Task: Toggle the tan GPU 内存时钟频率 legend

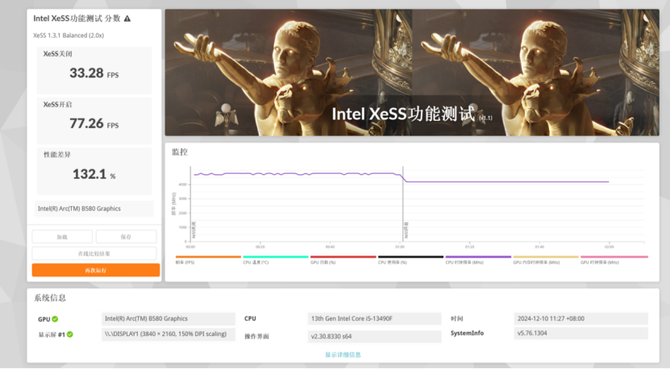Action: click(x=546, y=260)
